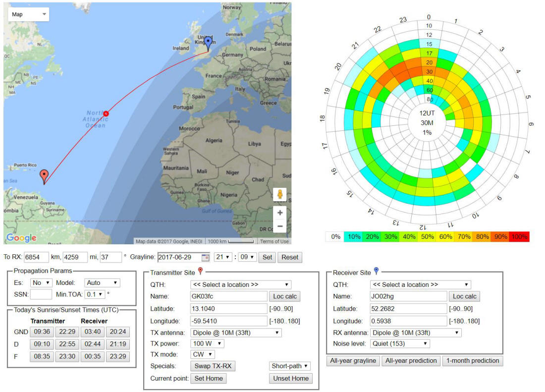The width and height of the screenshot is (545, 392).
Task: Click the transmitter Longitude field
Action: 229,321
